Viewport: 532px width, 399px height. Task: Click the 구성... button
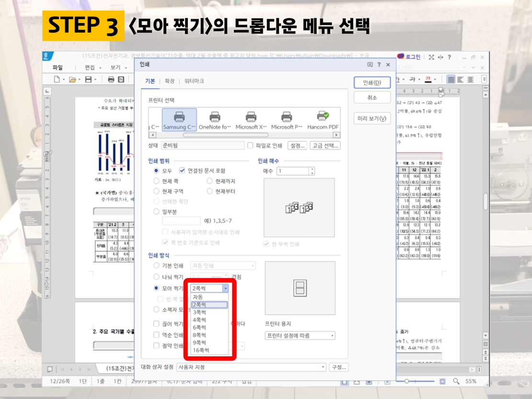(x=339, y=367)
